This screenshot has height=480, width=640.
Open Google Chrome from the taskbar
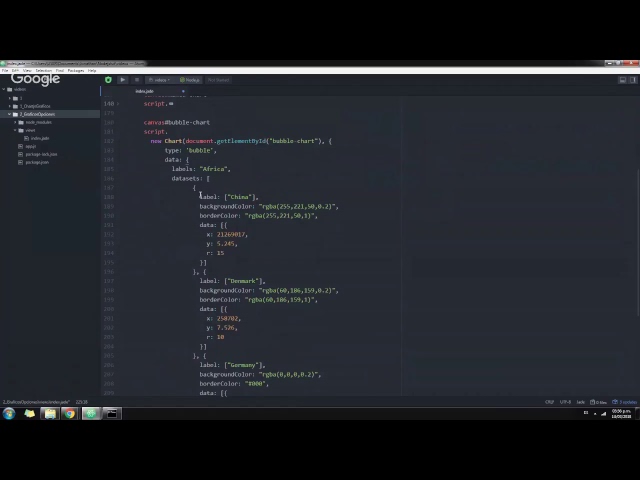point(70,413)
